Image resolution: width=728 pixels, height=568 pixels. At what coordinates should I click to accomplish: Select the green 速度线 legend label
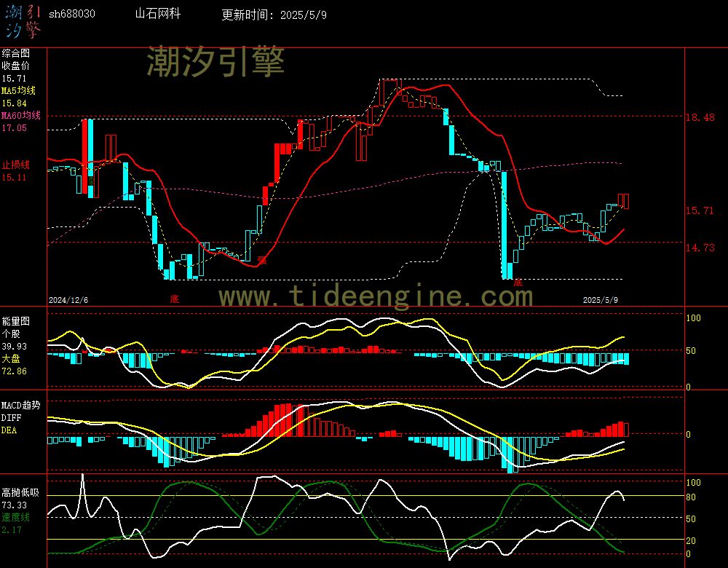[x=15, y=517]
